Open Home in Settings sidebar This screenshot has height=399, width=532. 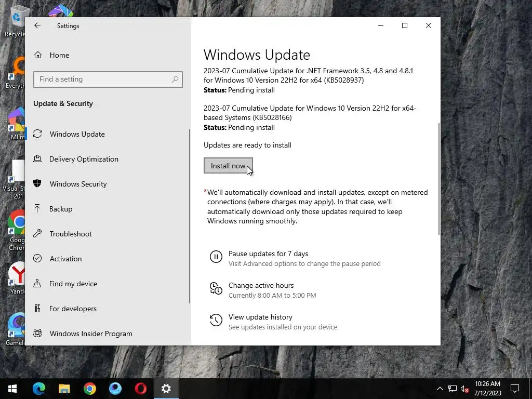[x=59, y=55]
